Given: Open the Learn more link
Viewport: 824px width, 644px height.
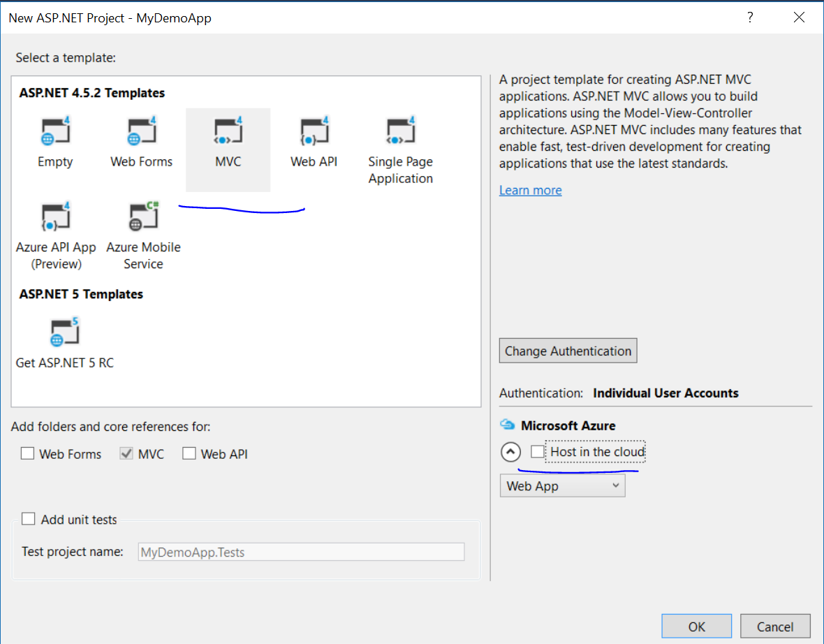Looking at the screenshot, I should click(x=530, y=190).
